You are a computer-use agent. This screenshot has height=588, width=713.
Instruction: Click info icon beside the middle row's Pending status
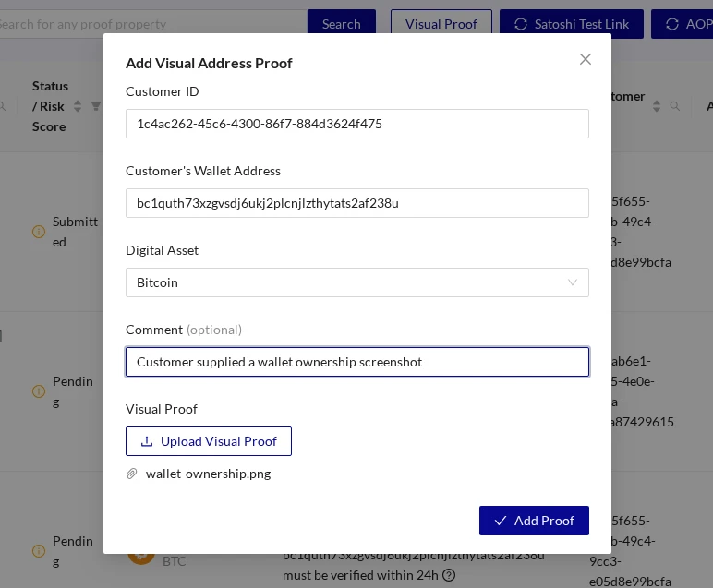[x=39, y=391]
